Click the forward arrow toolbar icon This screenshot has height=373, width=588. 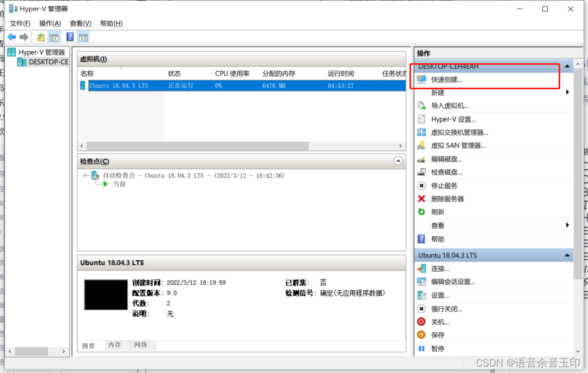pyautogui.click(x=24, y=37)
